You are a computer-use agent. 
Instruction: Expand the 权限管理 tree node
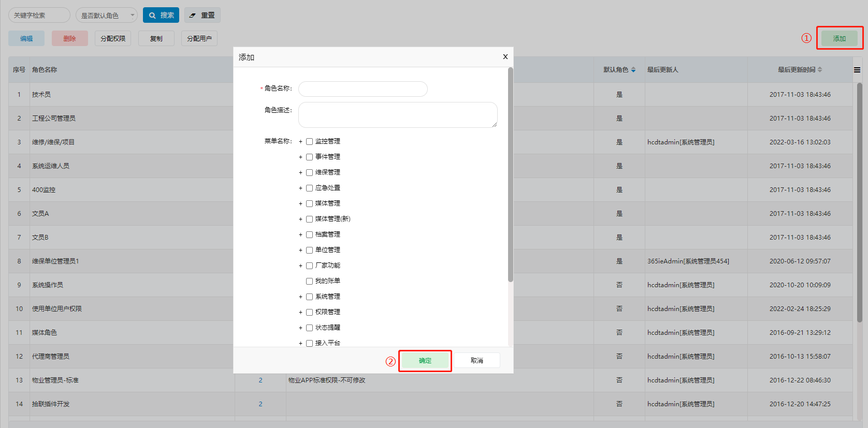pos(300,312)
